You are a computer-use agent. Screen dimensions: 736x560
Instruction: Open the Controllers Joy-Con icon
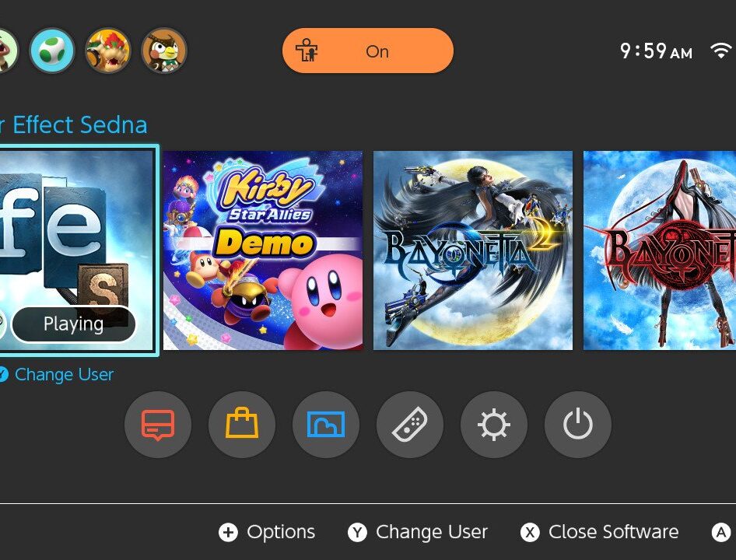410,425
